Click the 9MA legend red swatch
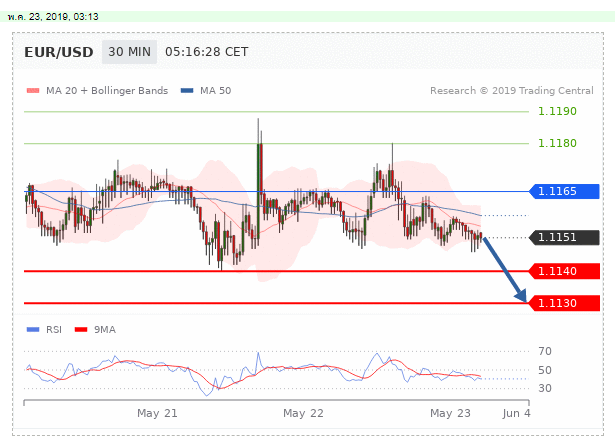Screen dimensions: 615x446 click(81, 329)
